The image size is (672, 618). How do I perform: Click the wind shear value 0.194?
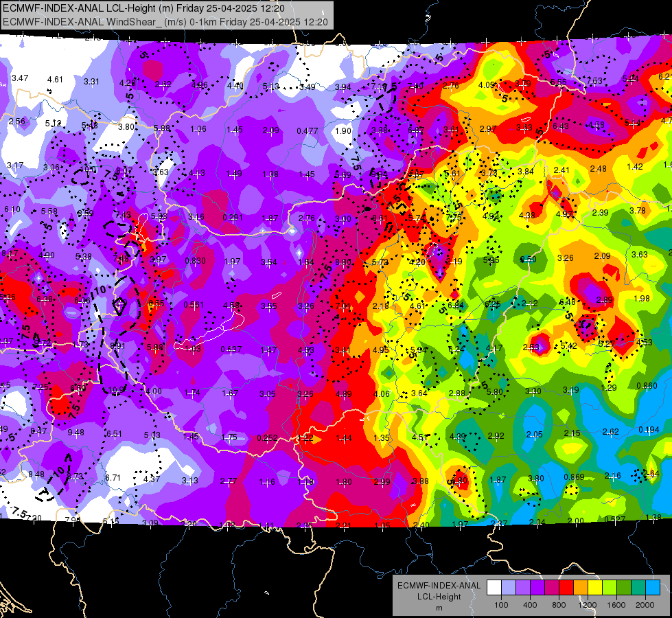[x=649, y=430]
